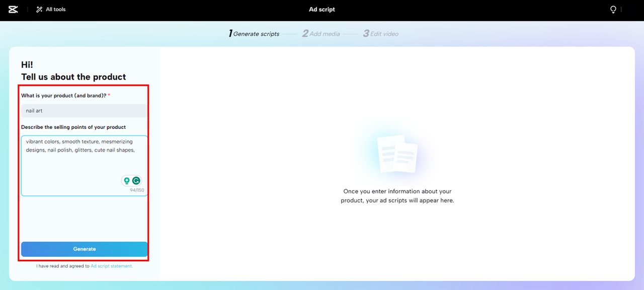The image size is (644, 290).
Task: Select the green lightbulb suggestion icon
Action: point(127,180)
